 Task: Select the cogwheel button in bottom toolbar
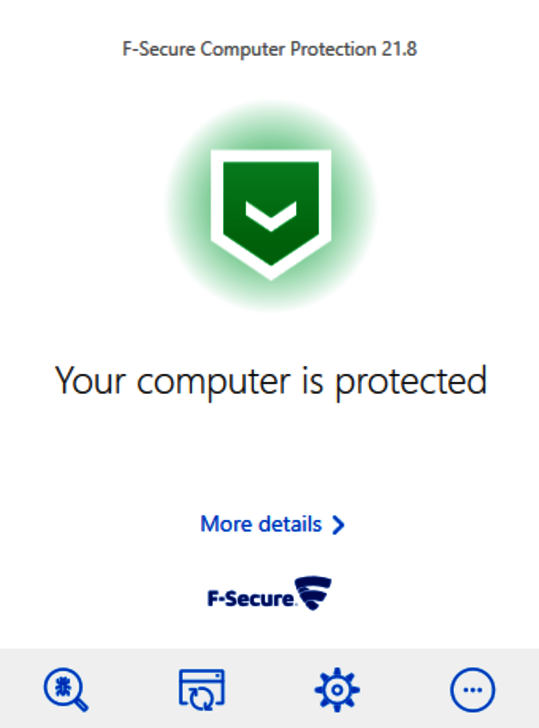click(337, 689)
